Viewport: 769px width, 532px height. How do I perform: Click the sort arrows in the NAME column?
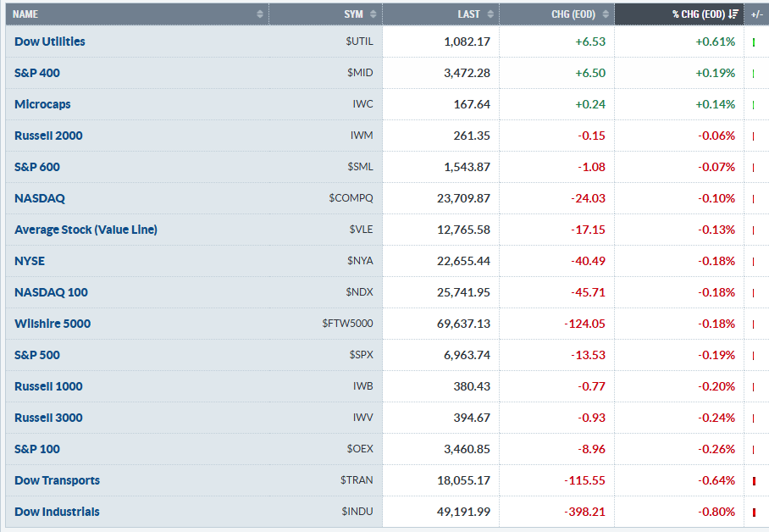click(x=259, y=14)
